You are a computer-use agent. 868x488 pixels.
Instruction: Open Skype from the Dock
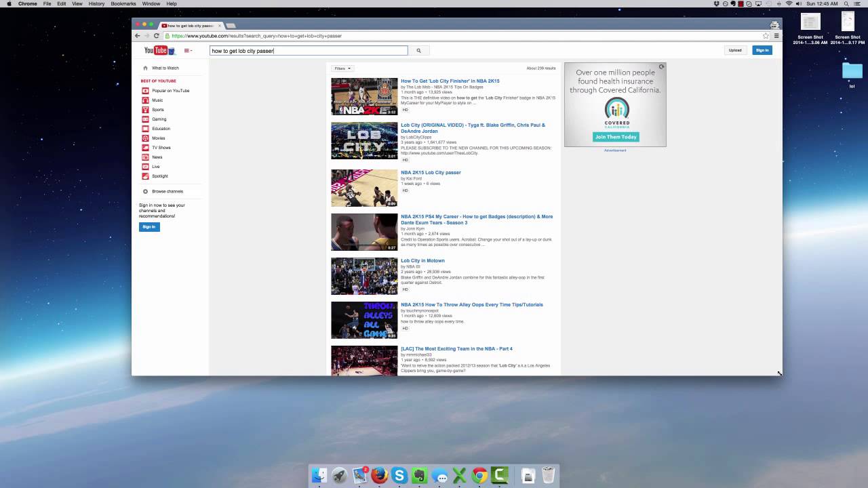(x=399, y=476)
